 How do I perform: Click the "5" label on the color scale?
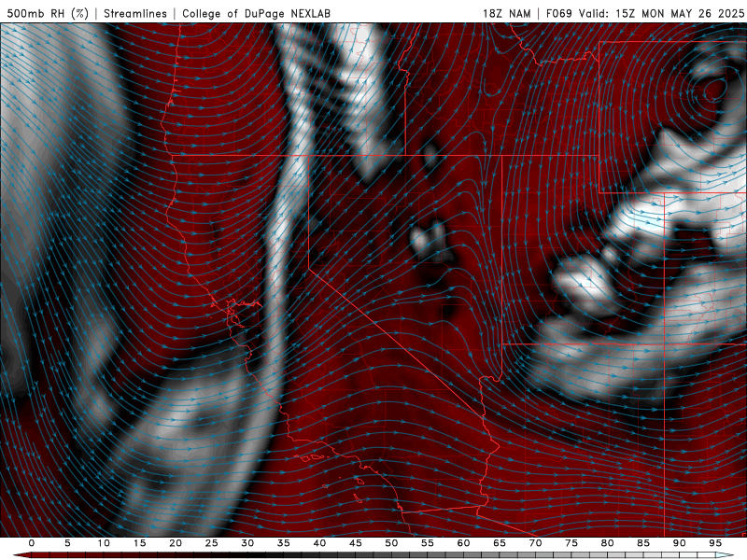pos(67,543)
